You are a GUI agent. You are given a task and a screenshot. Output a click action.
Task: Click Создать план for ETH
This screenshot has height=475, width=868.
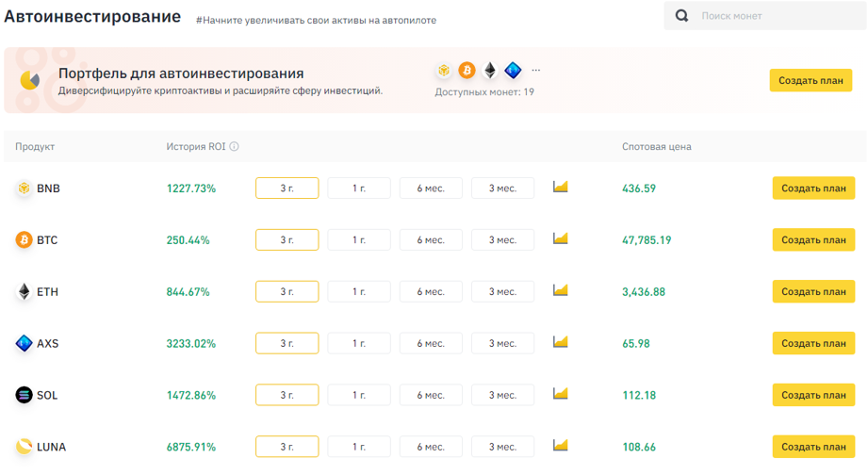pyautogui.click(x=813, y=292)
